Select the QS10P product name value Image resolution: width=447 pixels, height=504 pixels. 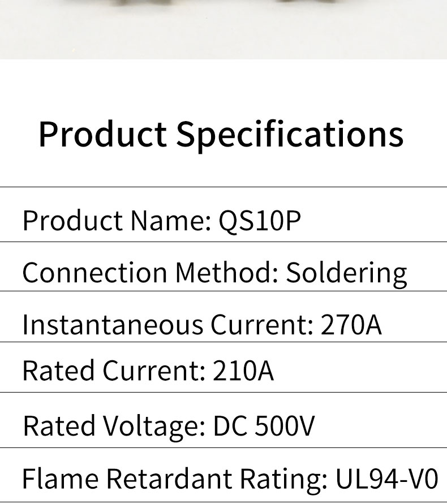click(x=260, y=221)
